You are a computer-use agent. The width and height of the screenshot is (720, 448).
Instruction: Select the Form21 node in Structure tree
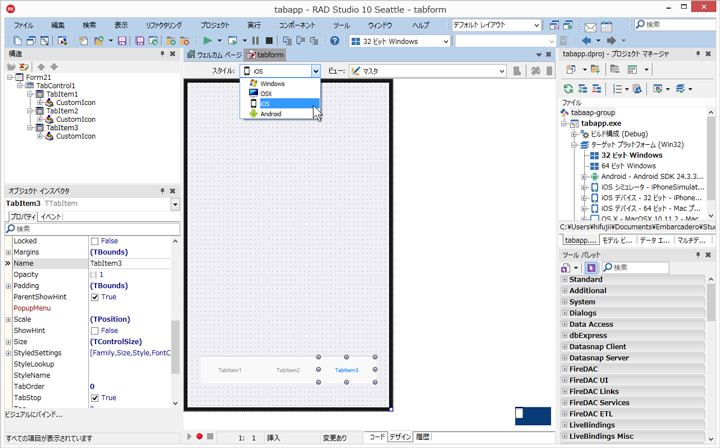(x=38, y=77)
